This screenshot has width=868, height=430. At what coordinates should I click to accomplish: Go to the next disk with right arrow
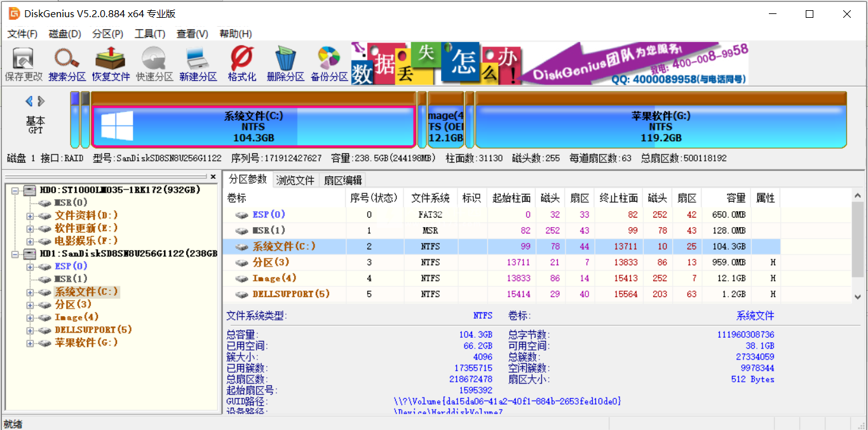41,101
